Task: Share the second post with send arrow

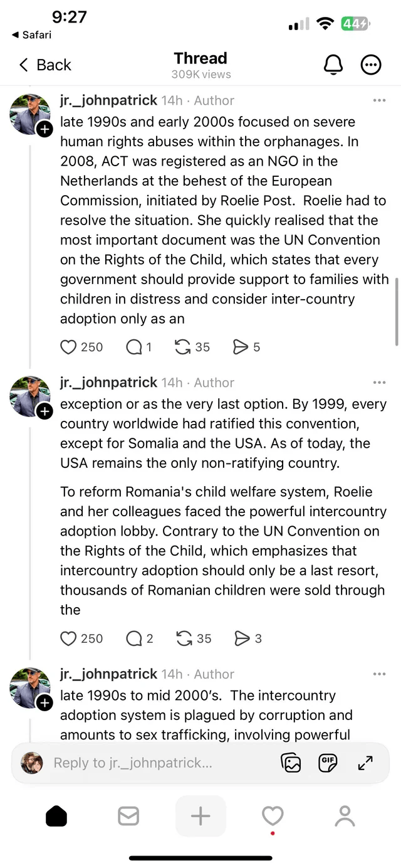Action: coord(242,638)
